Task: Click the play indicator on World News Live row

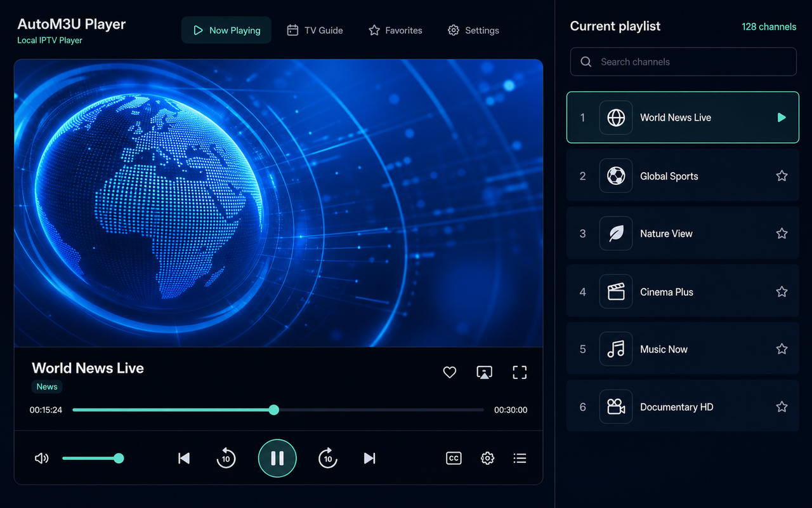Action: [782, 117]
